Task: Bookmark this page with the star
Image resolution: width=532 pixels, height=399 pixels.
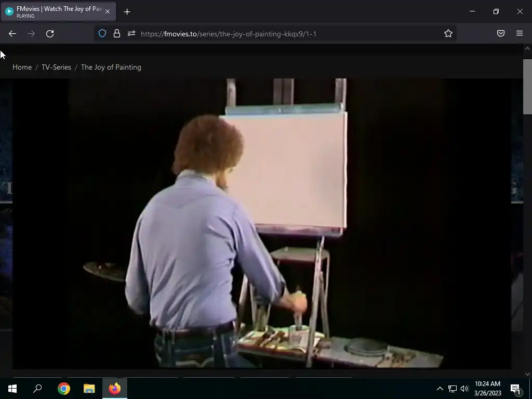Action: click(448, 33)
